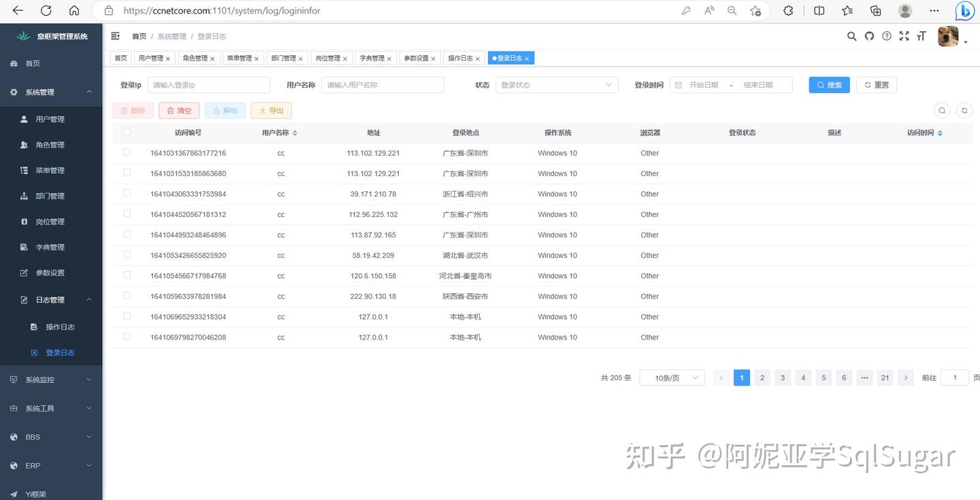This screenshot has height=500, width=980.
Task: Check the first row checkbox
Action: pos(127,152)
